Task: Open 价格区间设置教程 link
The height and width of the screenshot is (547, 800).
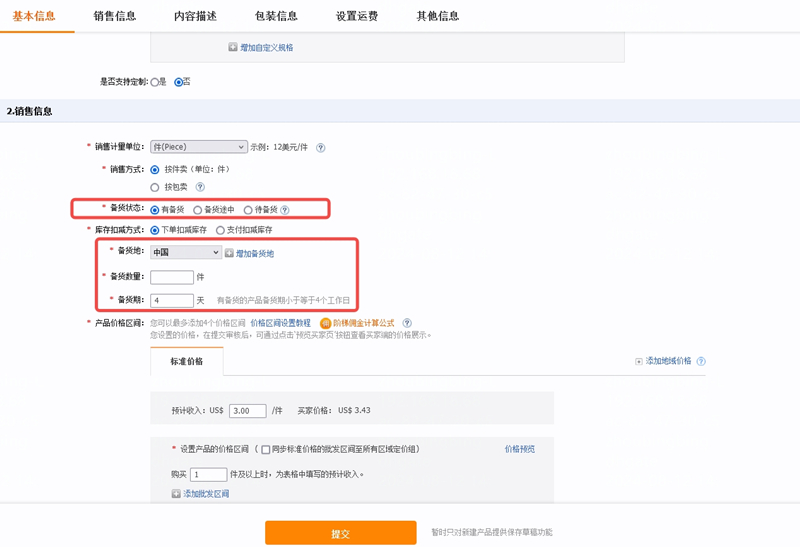Action: coord(281,323)
